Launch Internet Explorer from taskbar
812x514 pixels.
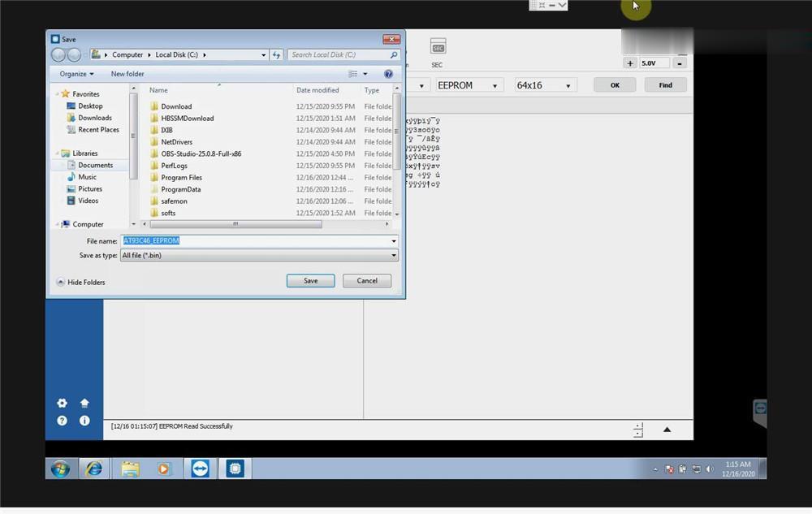point(93,469)
